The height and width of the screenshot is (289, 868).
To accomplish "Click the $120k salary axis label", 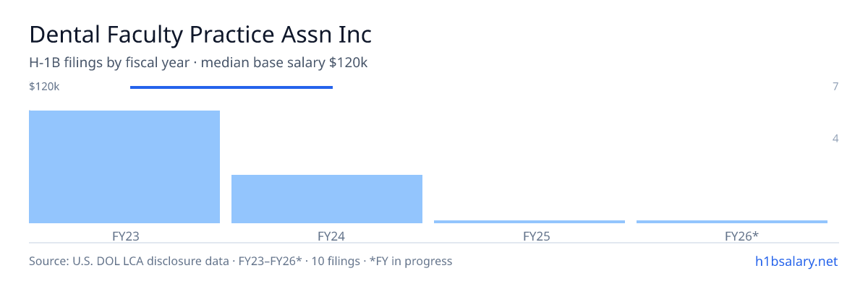I will (44, 87).
